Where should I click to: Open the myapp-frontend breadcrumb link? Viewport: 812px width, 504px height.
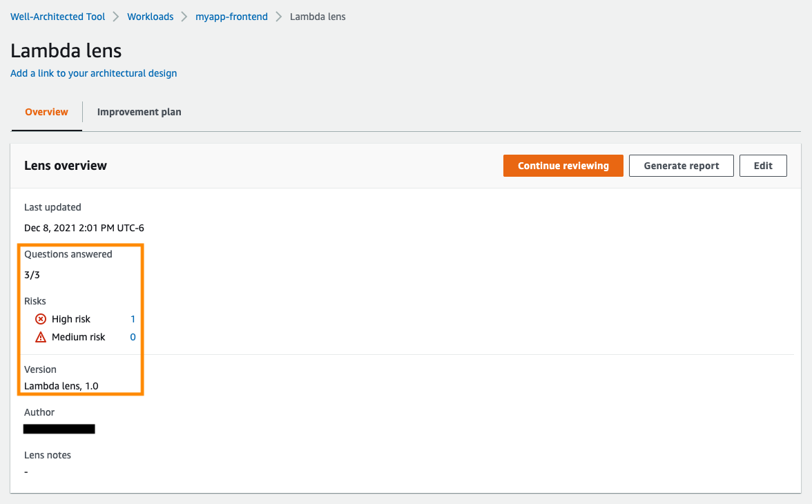231,17
